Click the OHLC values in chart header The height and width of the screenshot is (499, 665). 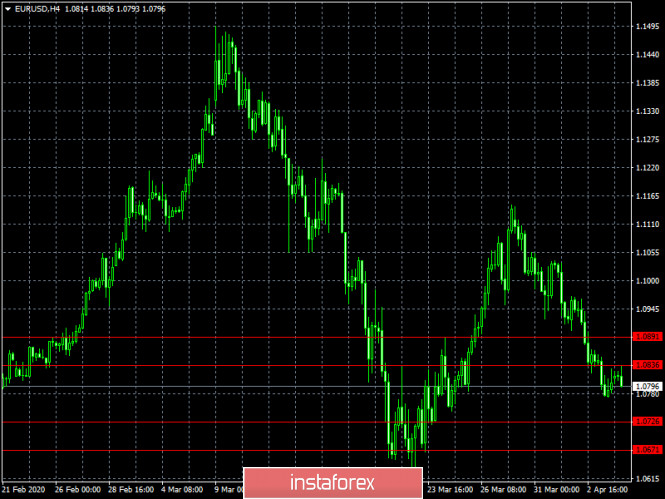[110, 8]
